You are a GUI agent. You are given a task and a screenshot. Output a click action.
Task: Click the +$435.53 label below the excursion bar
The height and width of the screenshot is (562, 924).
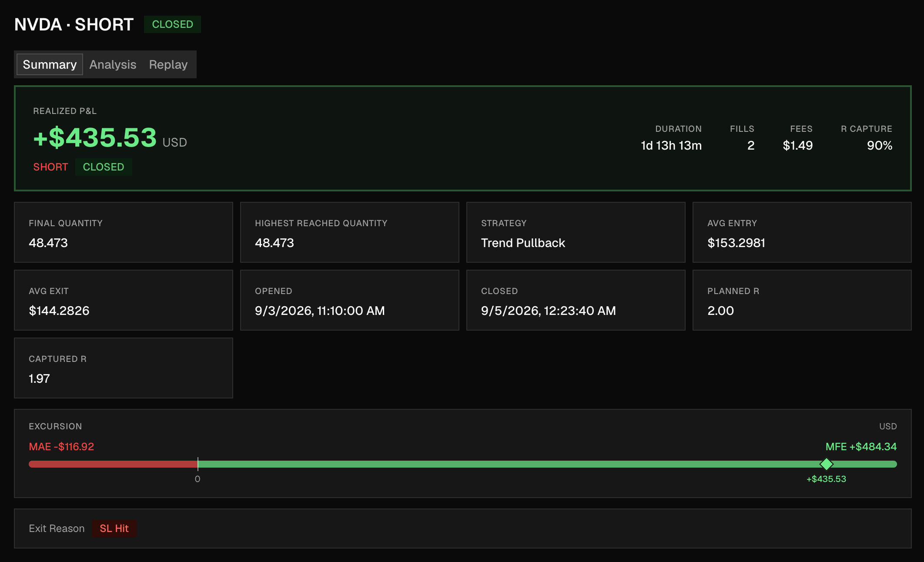(x=826, y=479)
